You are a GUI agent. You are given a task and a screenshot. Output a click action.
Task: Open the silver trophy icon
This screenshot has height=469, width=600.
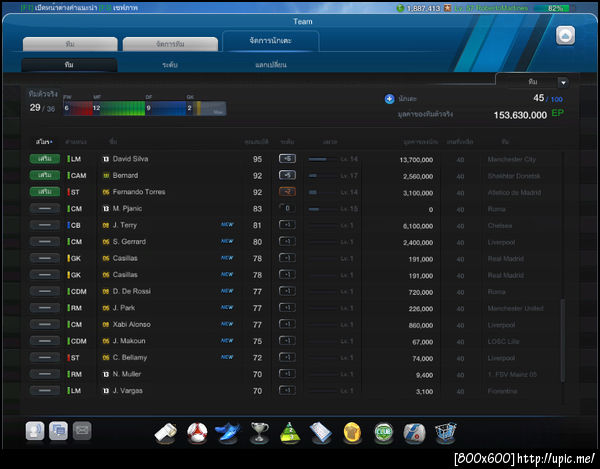[259, 433]
